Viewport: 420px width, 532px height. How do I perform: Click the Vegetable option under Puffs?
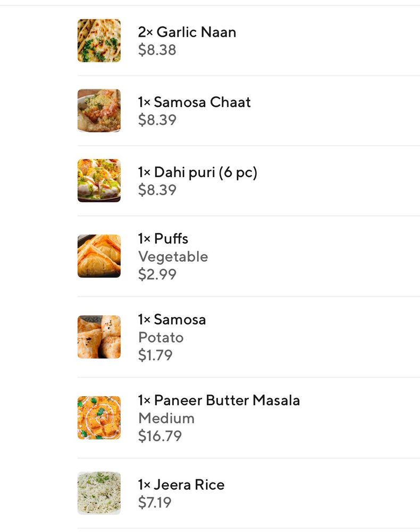[x=173, y=256]
